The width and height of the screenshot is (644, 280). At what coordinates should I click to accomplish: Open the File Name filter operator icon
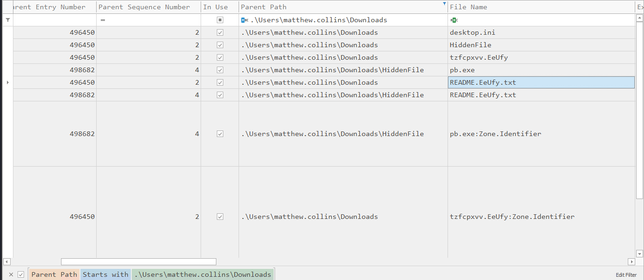(x=454, y=20)
